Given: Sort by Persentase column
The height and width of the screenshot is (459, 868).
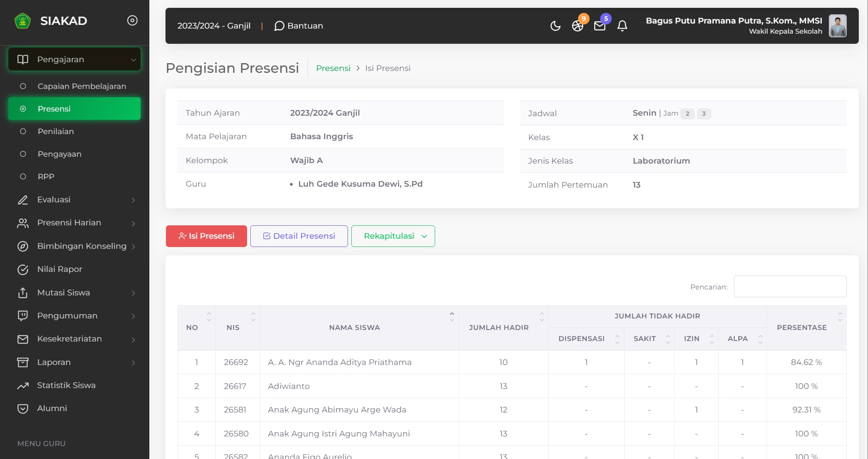Looking at the screenshot, I should tap(807, 328).
